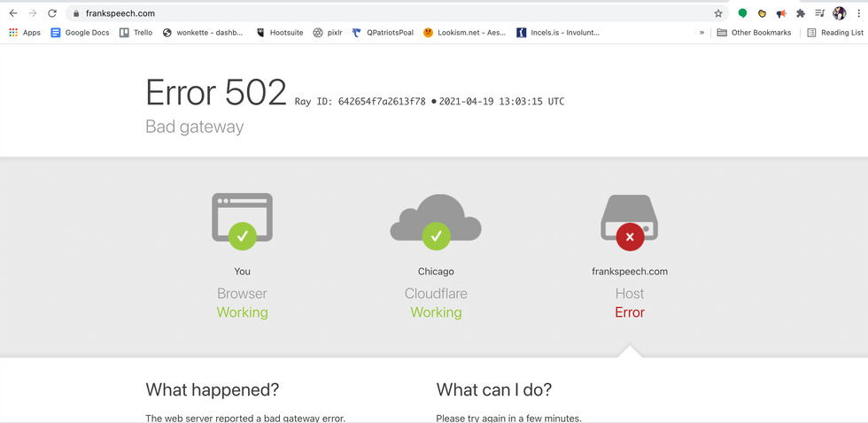868x423 pixels.
Task: Click the Browser label under You
Action: click(x=242, y=294)
